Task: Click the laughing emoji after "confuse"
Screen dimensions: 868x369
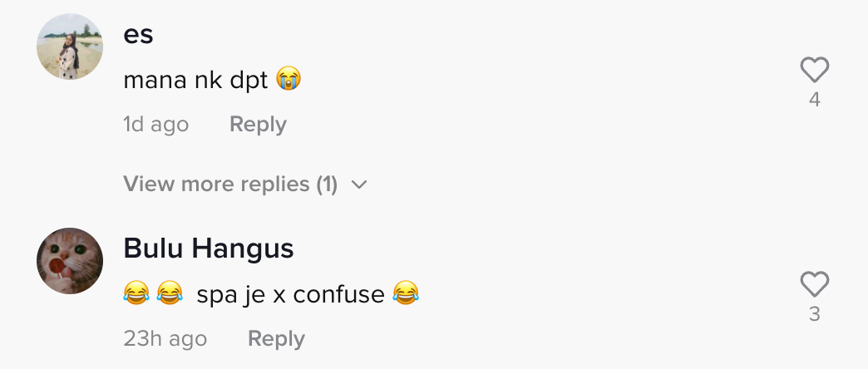Action: [x=406, y=293]
